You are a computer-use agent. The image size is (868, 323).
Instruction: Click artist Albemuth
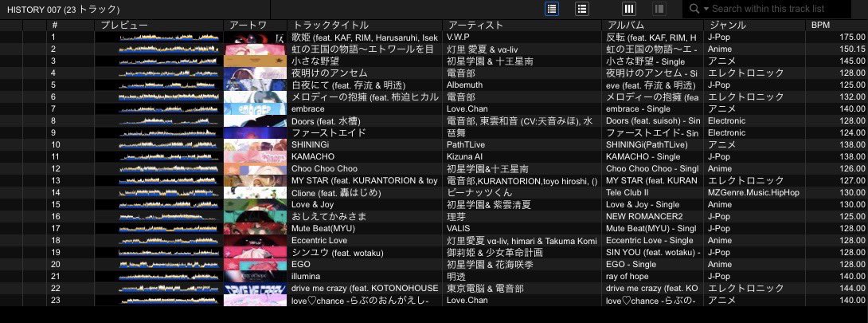pos(464,85)
